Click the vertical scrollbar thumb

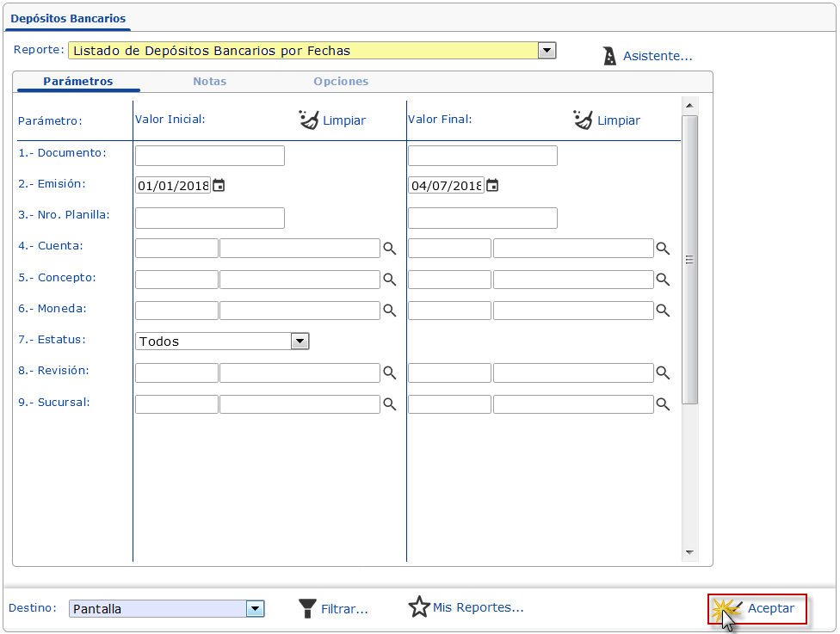tap(689, 260)
